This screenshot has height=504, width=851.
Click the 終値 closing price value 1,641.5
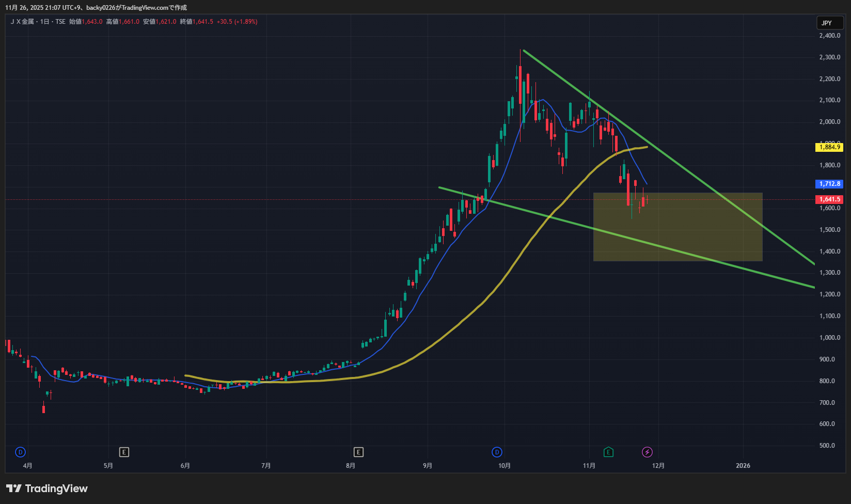(202, 22)
